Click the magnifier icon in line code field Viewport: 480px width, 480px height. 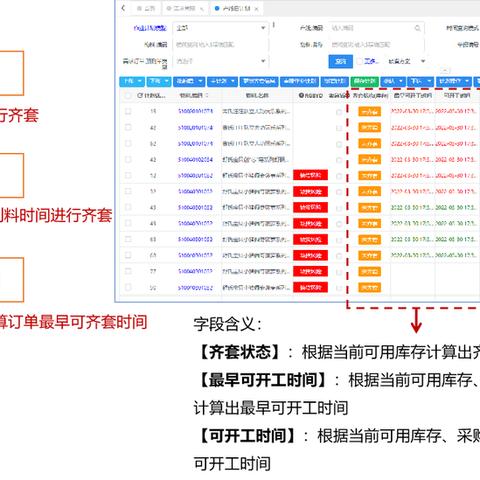point(417,28)
